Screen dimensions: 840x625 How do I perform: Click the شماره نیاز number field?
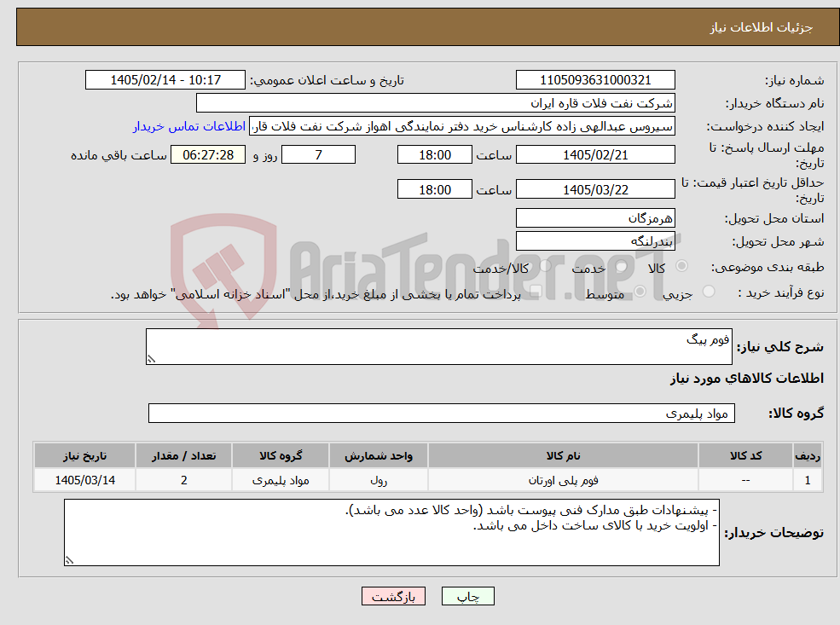pos(595,80)
